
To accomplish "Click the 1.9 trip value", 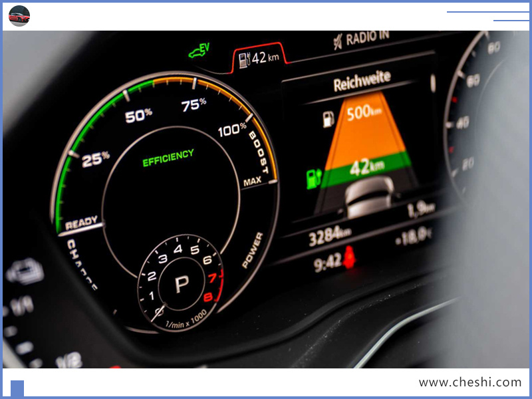I will (x=421, y=210).
